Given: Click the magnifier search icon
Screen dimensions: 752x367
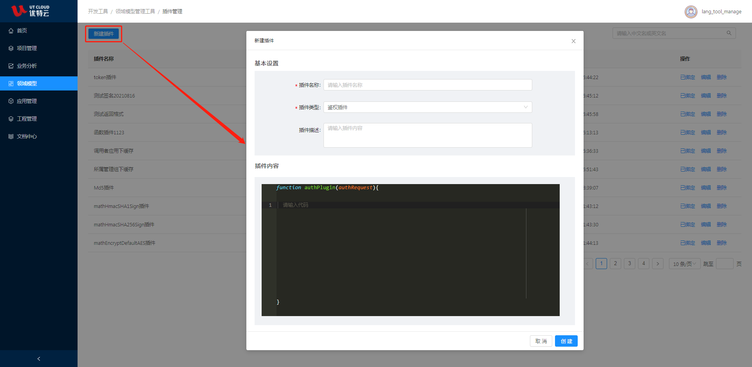Looking at the screenshot, I should [x=729, y=33].
